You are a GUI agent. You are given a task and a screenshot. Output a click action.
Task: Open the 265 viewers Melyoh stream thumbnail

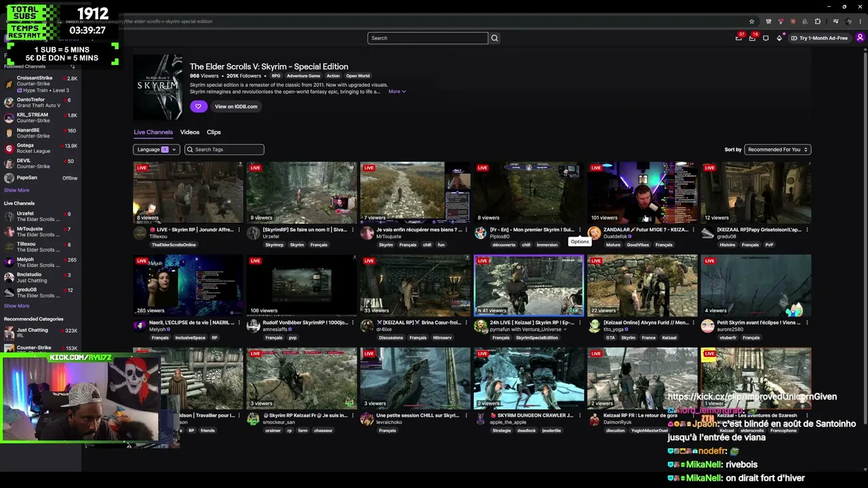click(x=188, y=285)
